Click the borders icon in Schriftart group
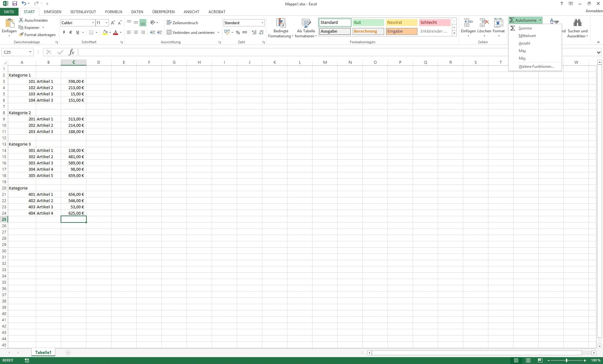This screenshot has width=603, height=364. (91, 32)
